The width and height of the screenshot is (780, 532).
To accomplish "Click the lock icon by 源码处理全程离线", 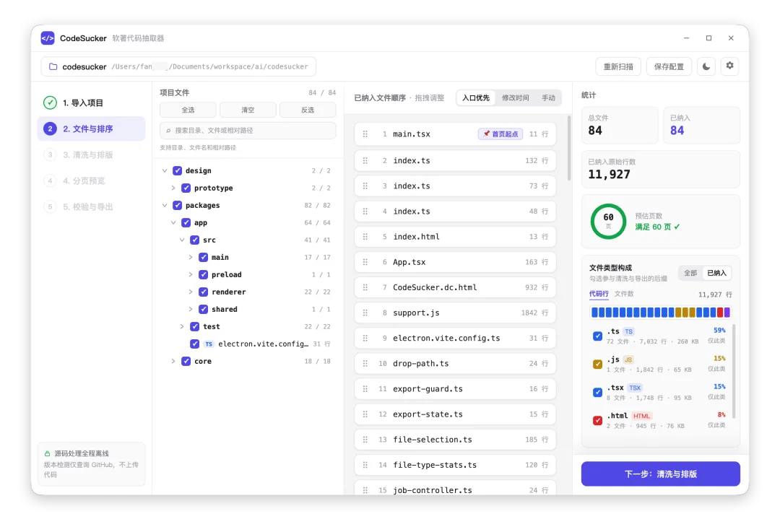I will click(47, 453).
